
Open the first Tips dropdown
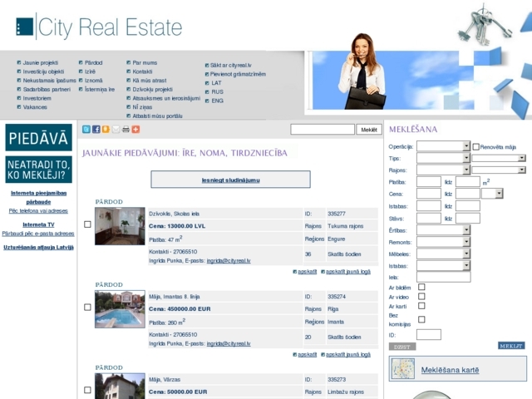click(443, 158)
